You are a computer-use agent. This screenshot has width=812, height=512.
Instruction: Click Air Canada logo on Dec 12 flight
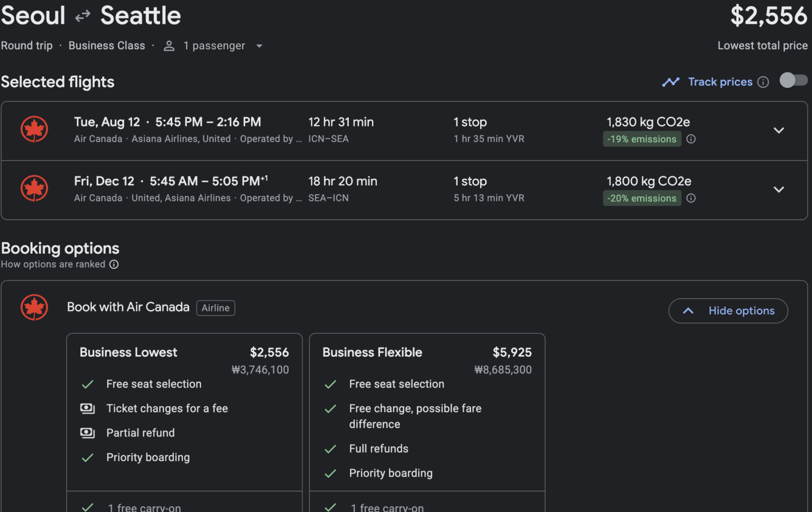34,189
